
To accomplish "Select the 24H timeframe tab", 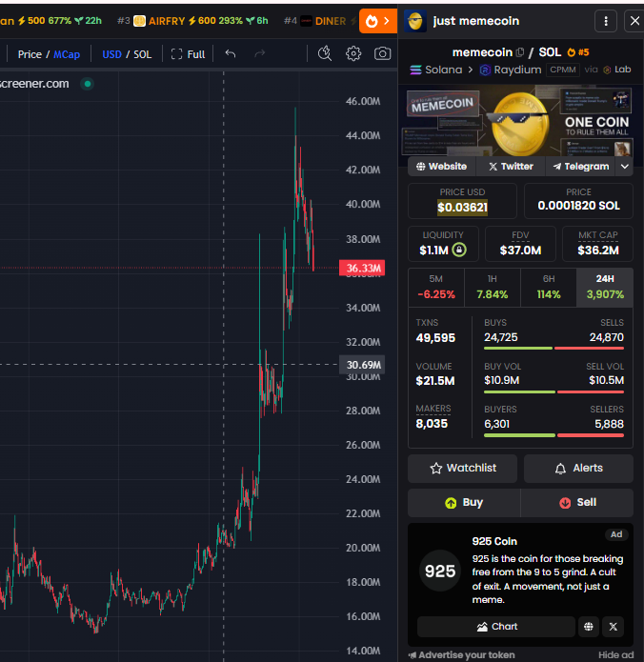I will pyautogui.click(x=605, y=287).
